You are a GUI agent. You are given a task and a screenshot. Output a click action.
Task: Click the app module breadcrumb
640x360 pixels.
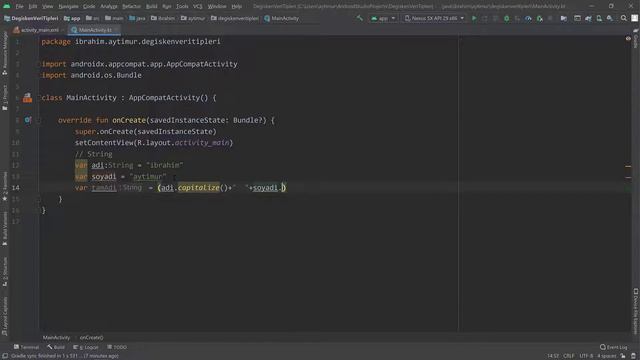[x=72, y=18]
